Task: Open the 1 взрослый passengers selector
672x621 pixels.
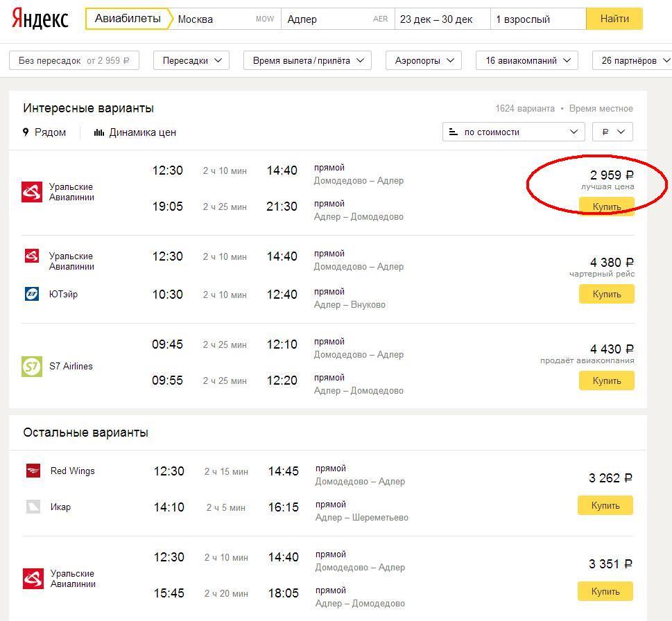Action: tap(538, 19)
